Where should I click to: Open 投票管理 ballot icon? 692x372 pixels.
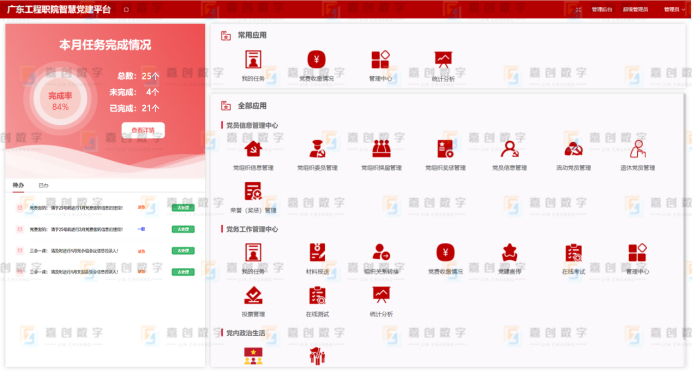[253, 295]
